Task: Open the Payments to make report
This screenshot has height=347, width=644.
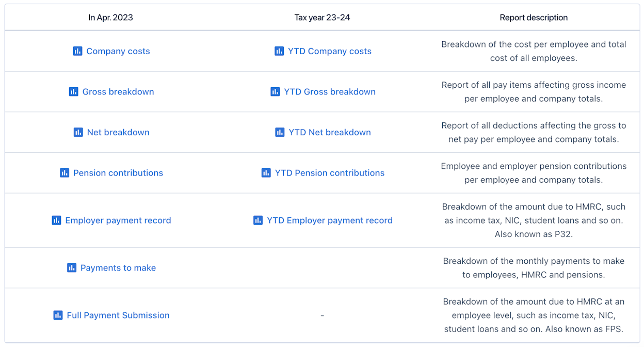Action: 118,267
